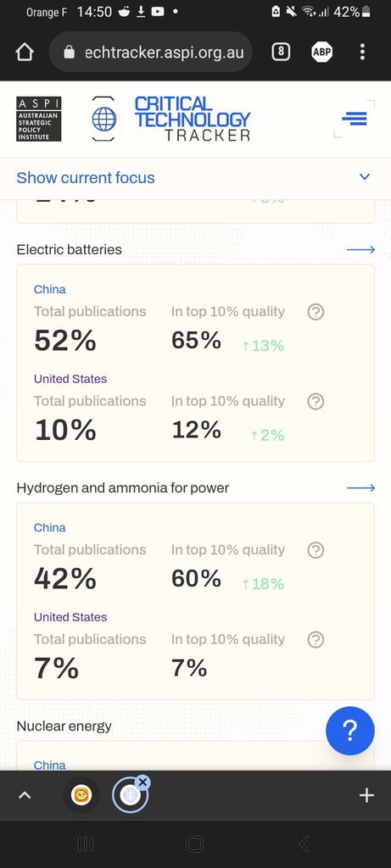The width and height of the screenshot is (391, 868).
Task: Close the active globe tab in bottom bar
Action: pyautogui.click(x=142, y=782)
